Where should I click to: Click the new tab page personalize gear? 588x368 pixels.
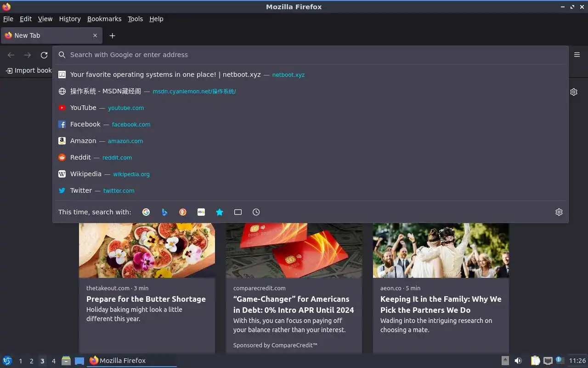[x=574, y=92]
